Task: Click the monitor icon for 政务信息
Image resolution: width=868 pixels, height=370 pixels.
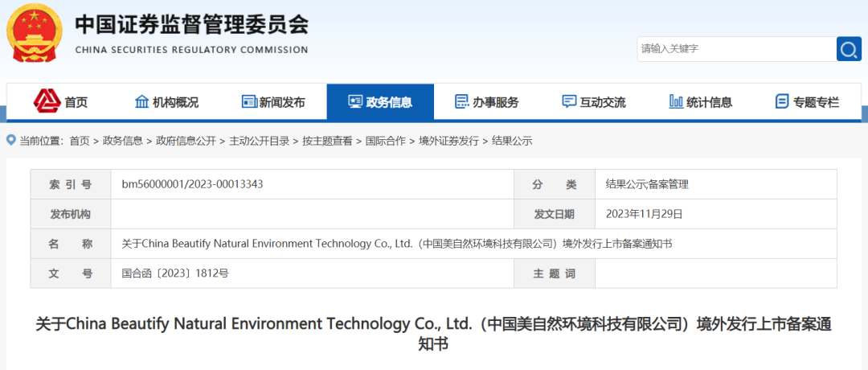Action: [355, 102]
